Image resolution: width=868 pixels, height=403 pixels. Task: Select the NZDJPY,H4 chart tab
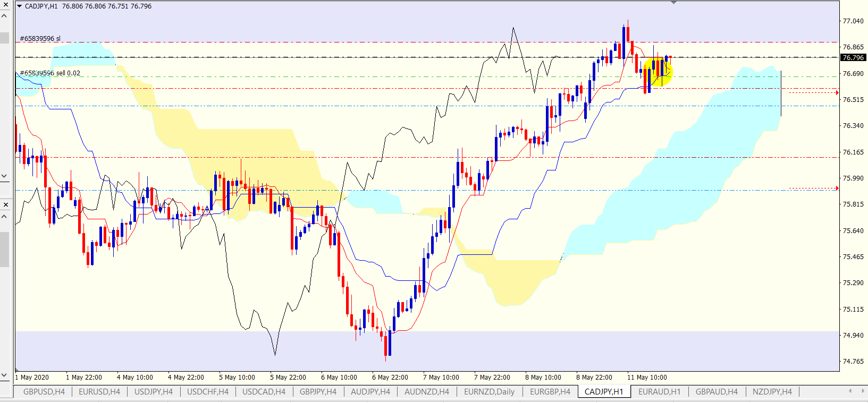coord(772,392)
